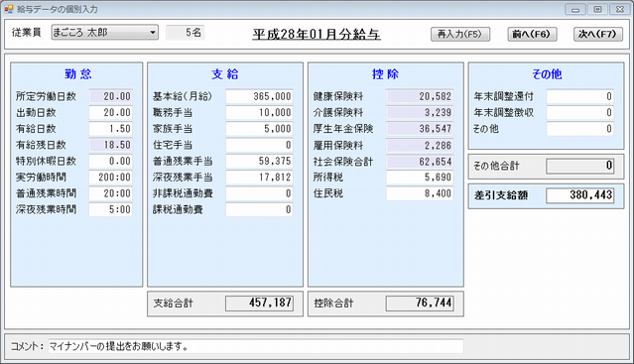
Task: Select the 普通残業時間 field
Action: (x=110, y=193)
